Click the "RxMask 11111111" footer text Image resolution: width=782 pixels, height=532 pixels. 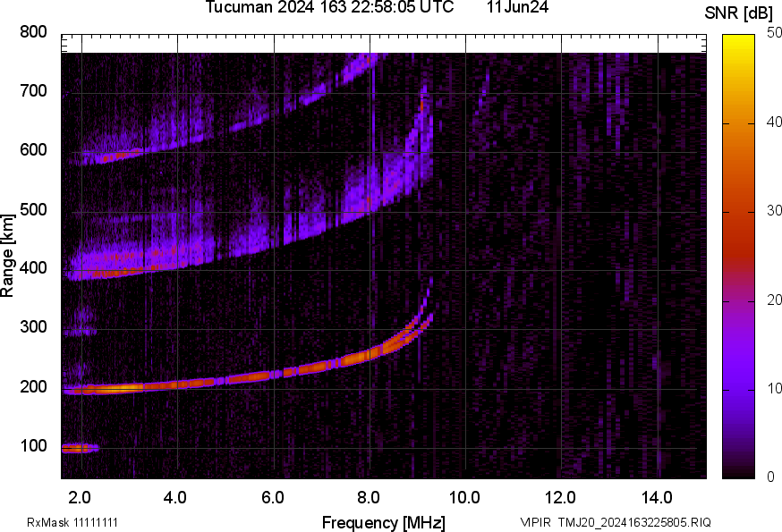pos(72,523)
